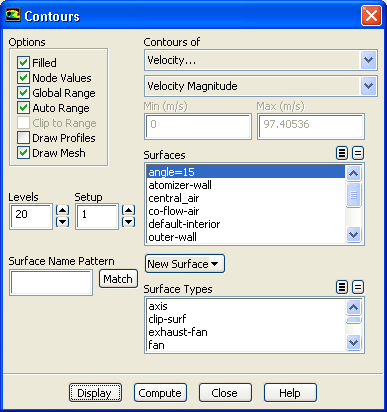
Task: Click the Display button
Action: (x=95, y=393)
